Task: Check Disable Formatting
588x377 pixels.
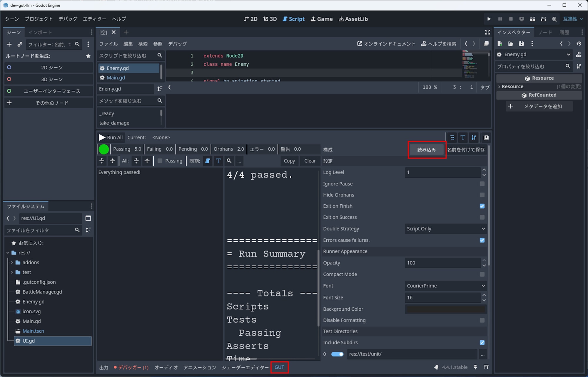Action: (482, 320)
